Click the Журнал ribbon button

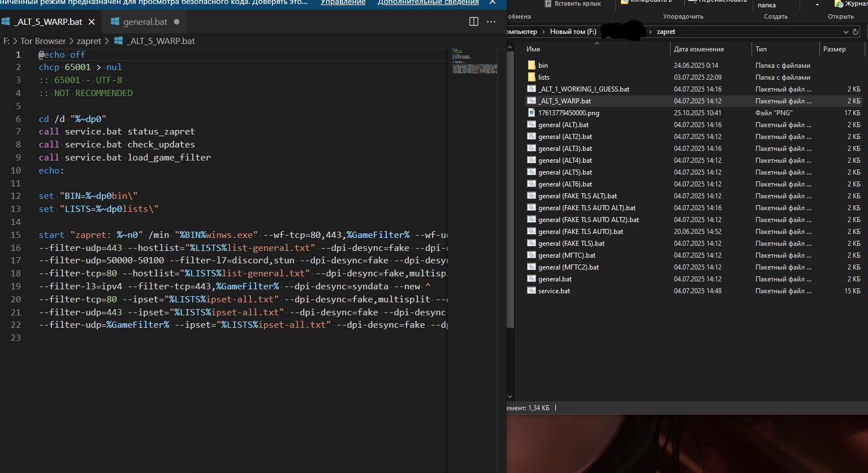pyautogui.click(x=850, y=4)
